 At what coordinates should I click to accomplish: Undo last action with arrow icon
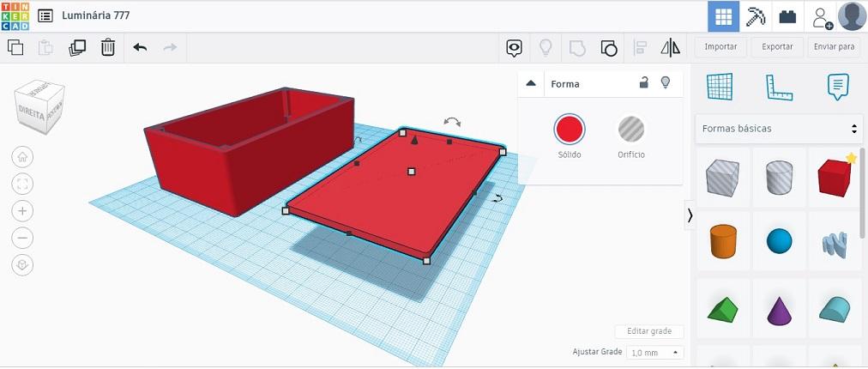pos(140,48)
